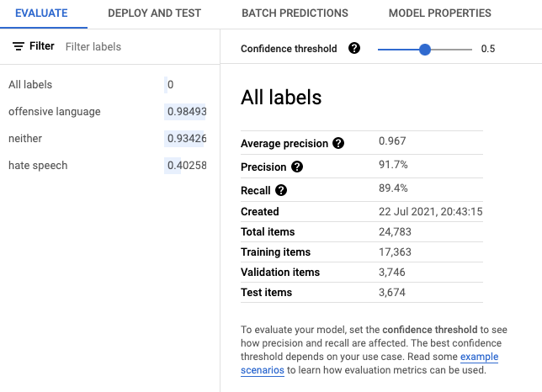Switch to the Evaluate tab
Screen dimensions: 542x392
point(41,13)
